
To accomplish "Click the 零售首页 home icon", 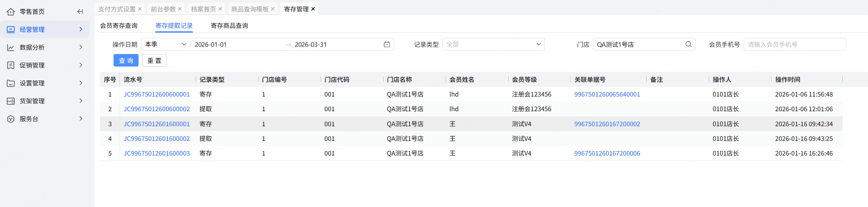I will pyautogui.click(x=11, y=12).
